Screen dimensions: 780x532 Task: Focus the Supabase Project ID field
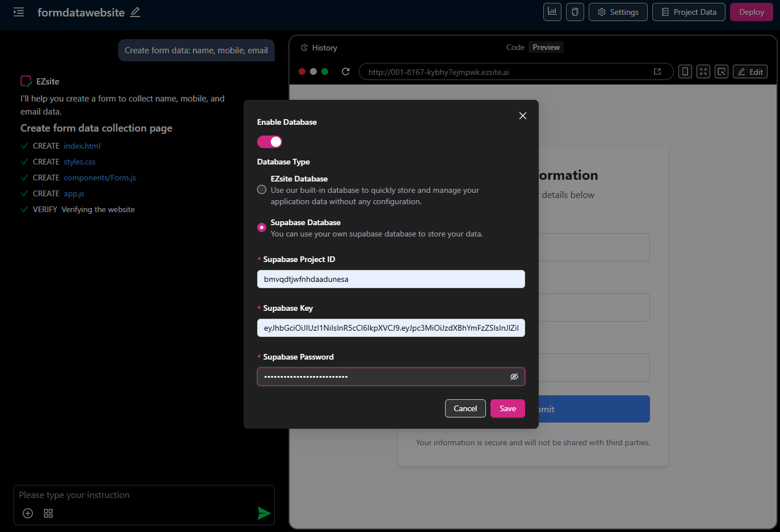pyautogui.click(x=391, y=279)
